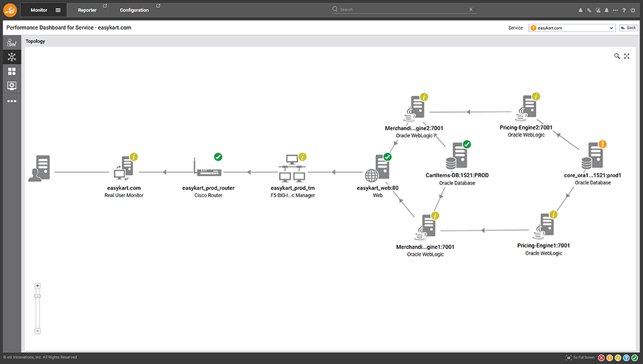Click the Topology panel heading
Screen dimensions: 643x364
click(x=35, y=41)
